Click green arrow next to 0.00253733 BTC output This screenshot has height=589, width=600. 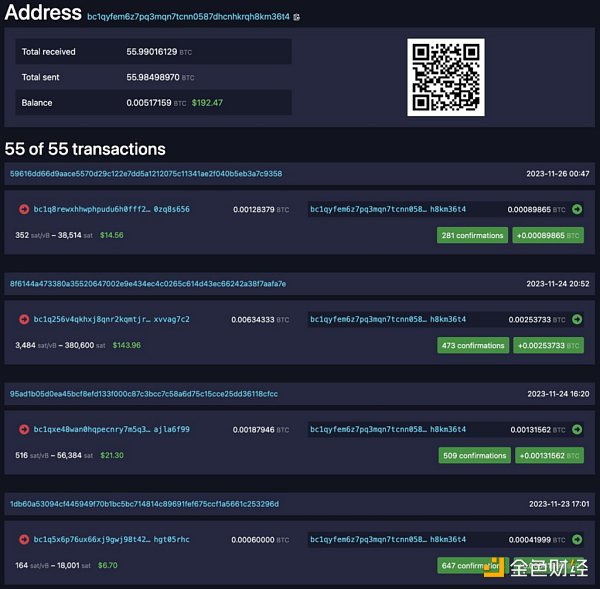(x=576, y=319)
